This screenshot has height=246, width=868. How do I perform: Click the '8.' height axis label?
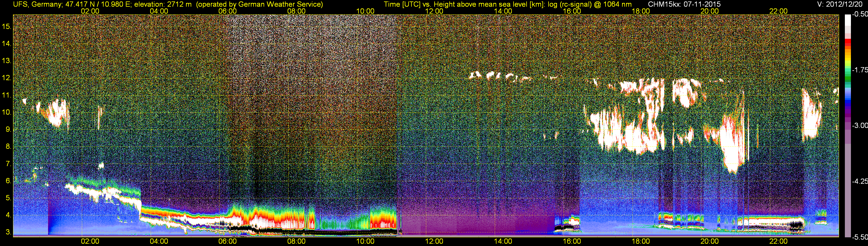point(9,147)
